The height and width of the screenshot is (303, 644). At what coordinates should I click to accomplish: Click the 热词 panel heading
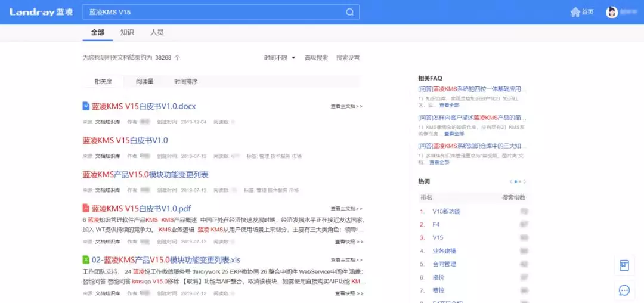click(424, 181)
